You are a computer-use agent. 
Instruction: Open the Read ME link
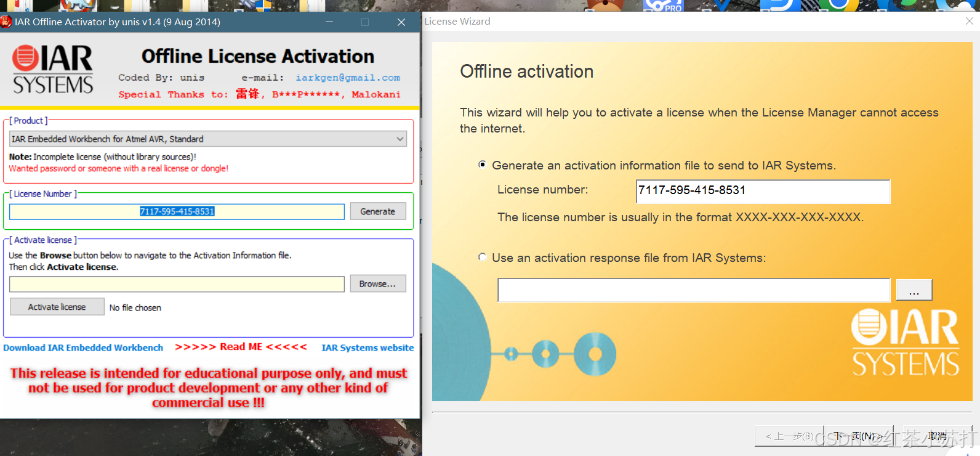[241, 347]
